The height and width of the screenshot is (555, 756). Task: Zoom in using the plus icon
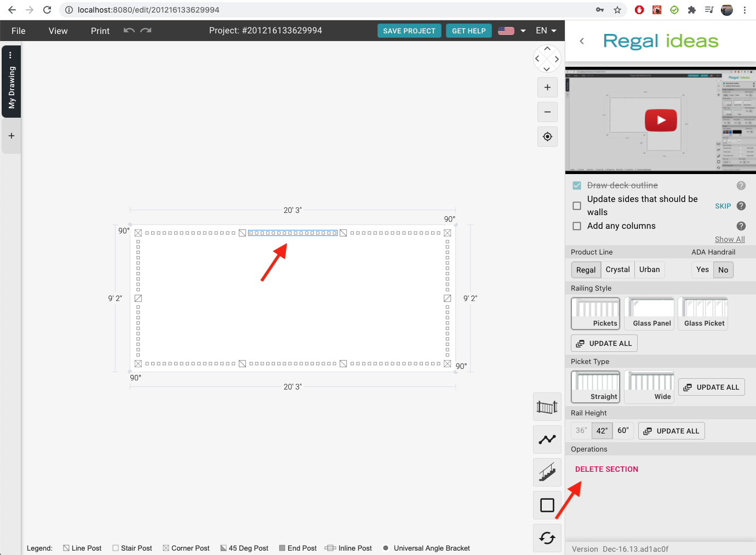point(547,87)
